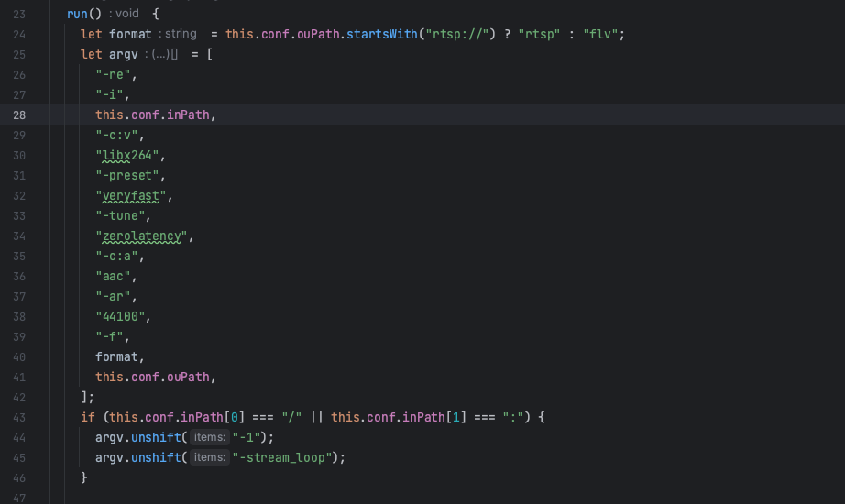Click this.conf.ouPath on line 41
Viewport: 845px width, 504px height.
click(x=152, y=377)
